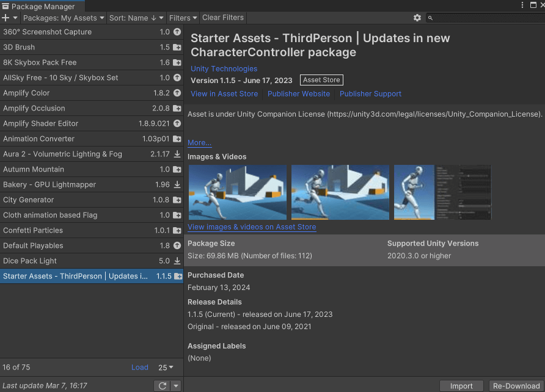Import the Starter Assets ThirdPerson package

[x=461, y=386]
